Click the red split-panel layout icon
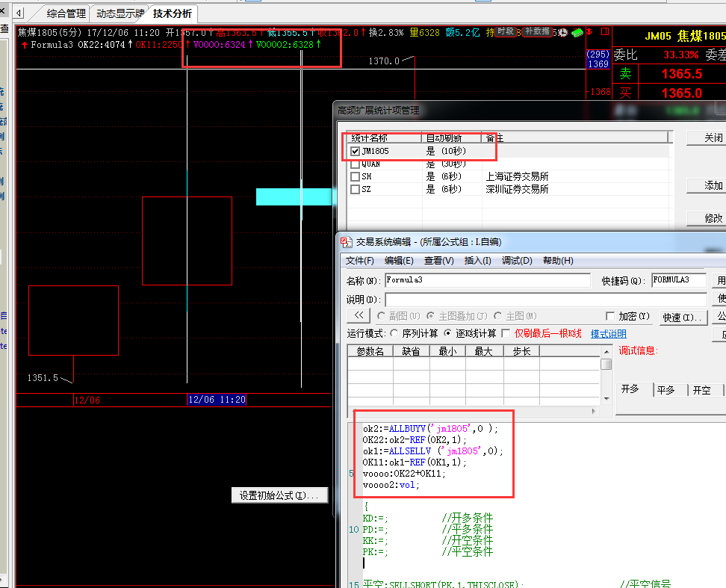726x588 pixels. (x=604, y=31)
